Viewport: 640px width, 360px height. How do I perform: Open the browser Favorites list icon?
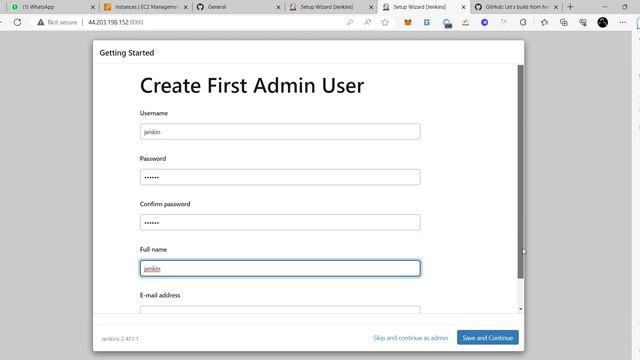[544, 22]
